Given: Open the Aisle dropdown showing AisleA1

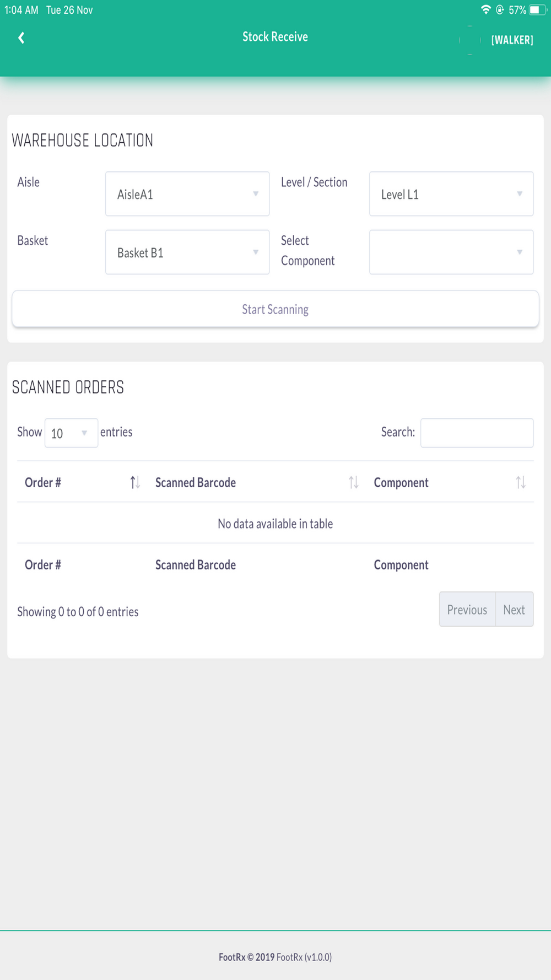Looking at the screenshot, I should (187, 193).
